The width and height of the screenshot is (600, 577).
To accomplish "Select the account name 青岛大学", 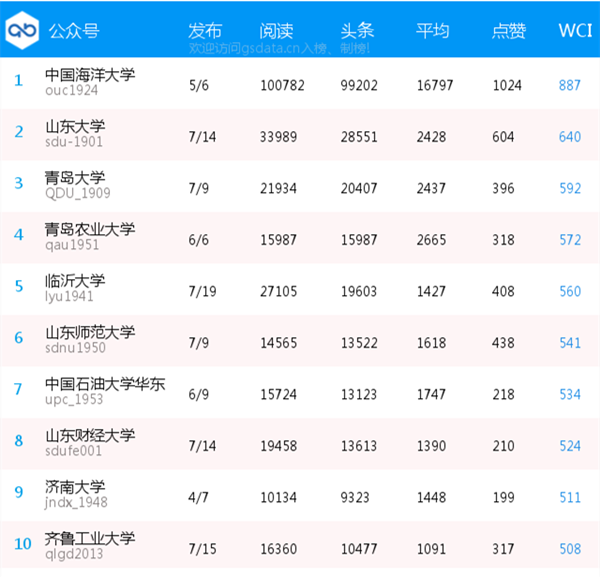I will (75, 178).
